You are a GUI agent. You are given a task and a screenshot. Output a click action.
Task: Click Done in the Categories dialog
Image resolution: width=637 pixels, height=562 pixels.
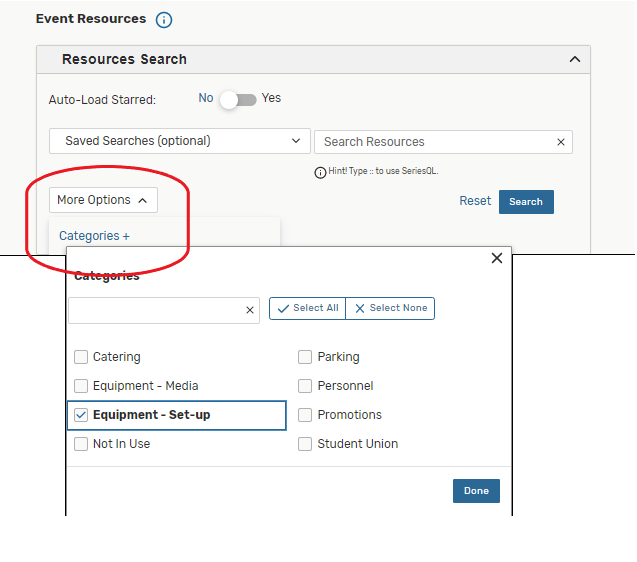(x=476, y=491)
